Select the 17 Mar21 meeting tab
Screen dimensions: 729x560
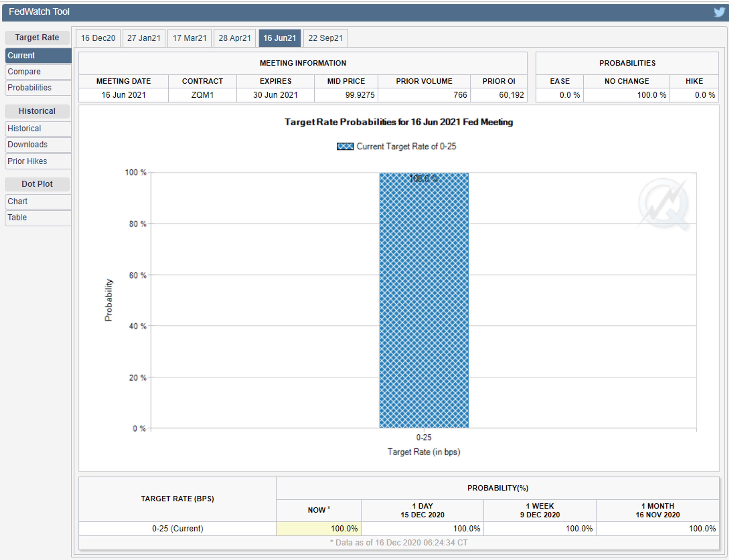189,38
